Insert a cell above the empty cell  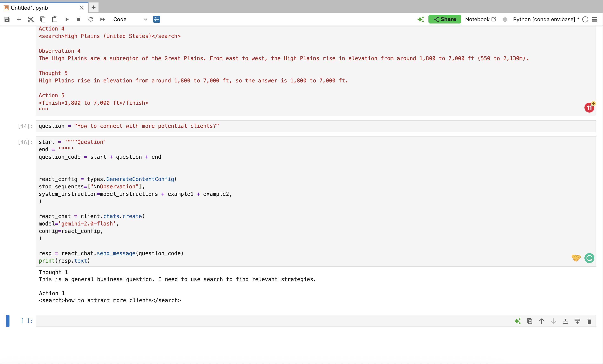pos(565,321)
